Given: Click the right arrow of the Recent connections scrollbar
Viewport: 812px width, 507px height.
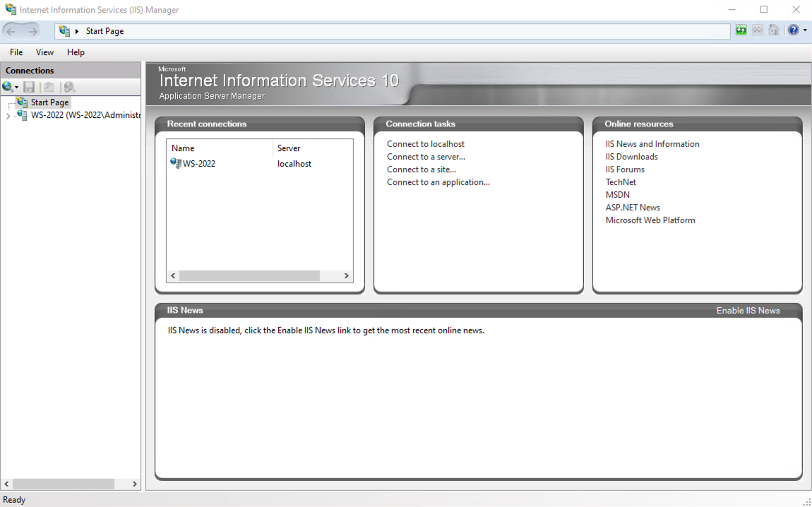Looking at the screenshot, I should (x=345, y=275).
